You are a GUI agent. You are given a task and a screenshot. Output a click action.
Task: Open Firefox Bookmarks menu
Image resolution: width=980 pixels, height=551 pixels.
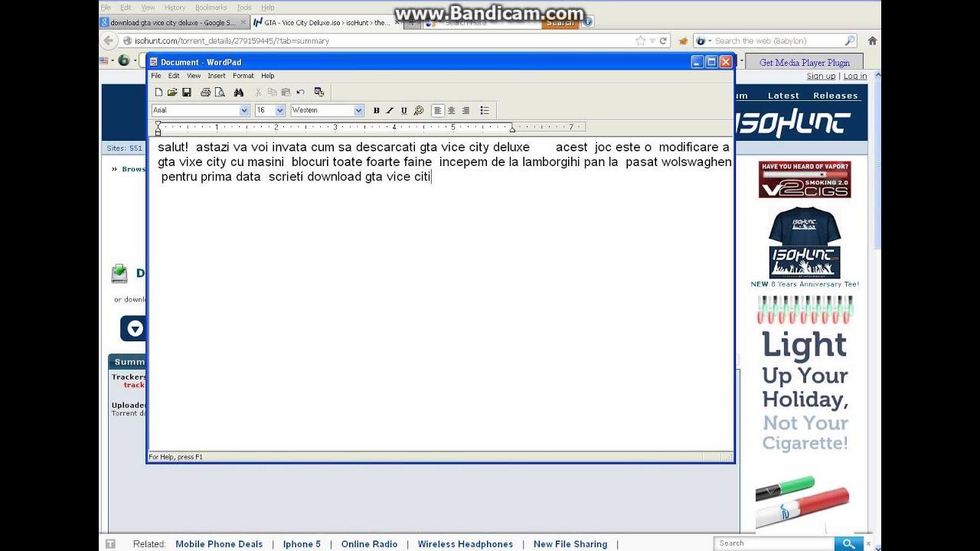(x=211, y=8)
